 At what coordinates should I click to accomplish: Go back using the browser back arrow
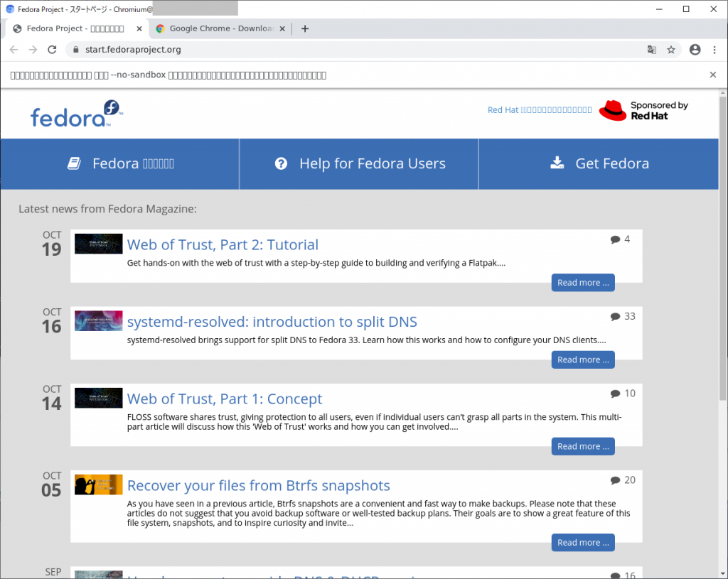coord(14,50)
